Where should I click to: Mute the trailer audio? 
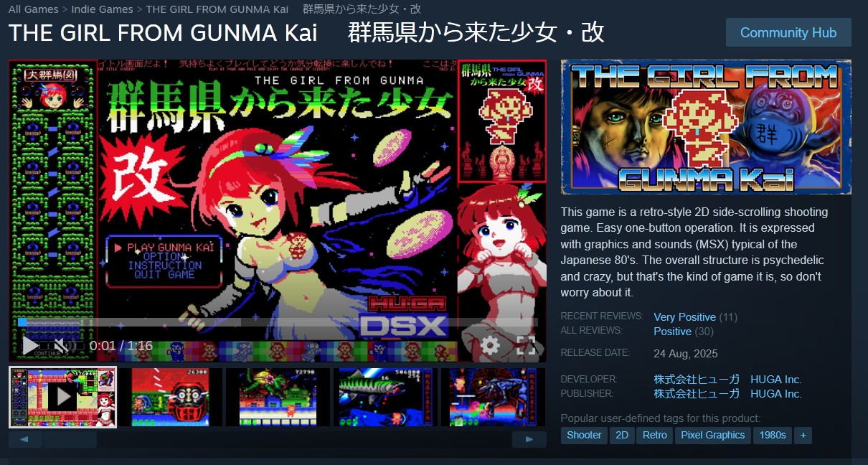pos(63,346)
